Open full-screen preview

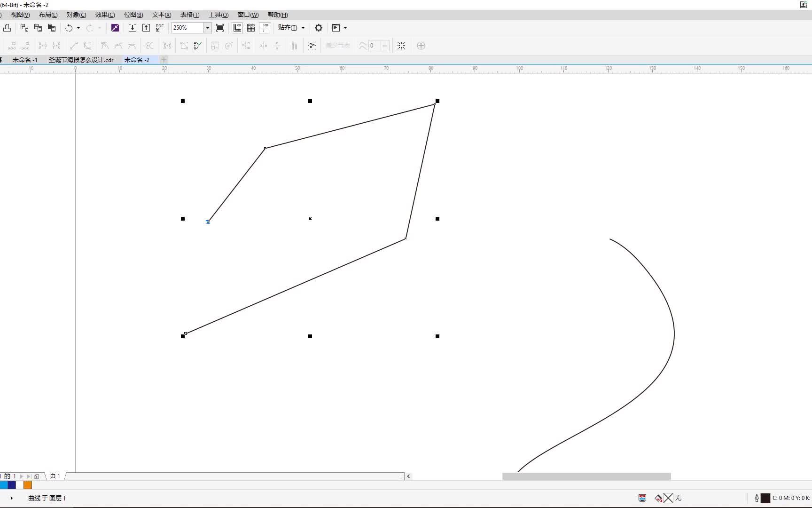click(220, 28)
